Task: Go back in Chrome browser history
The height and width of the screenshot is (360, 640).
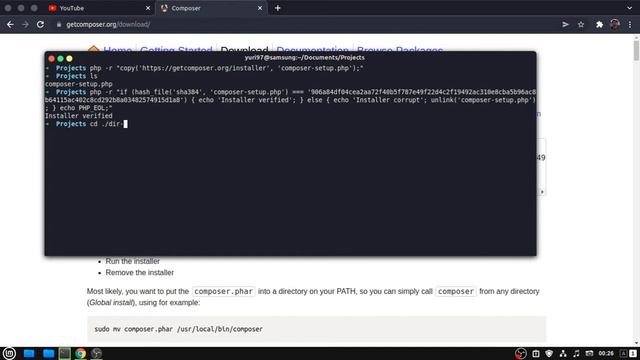Action: pyautogui.click(x=10, y=24)
